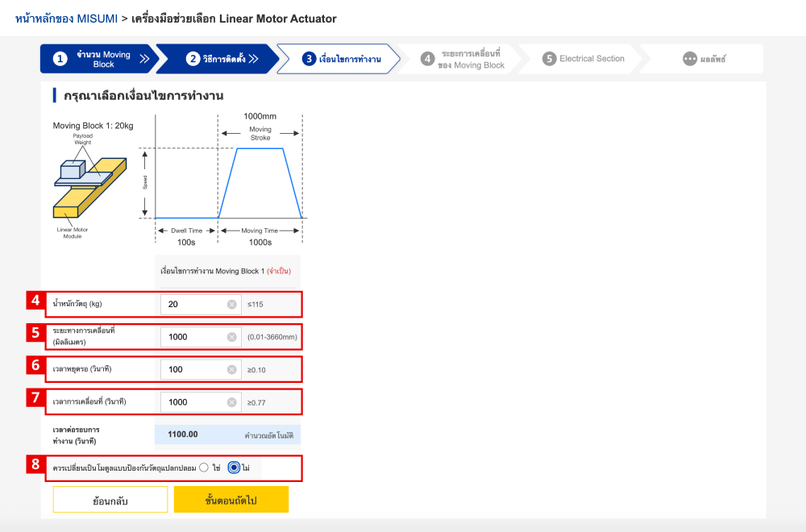The height and width of the screenshot is (532, 806).
Task: Click the ย้อนกลับ back button
Action: [x=110, y=500]
